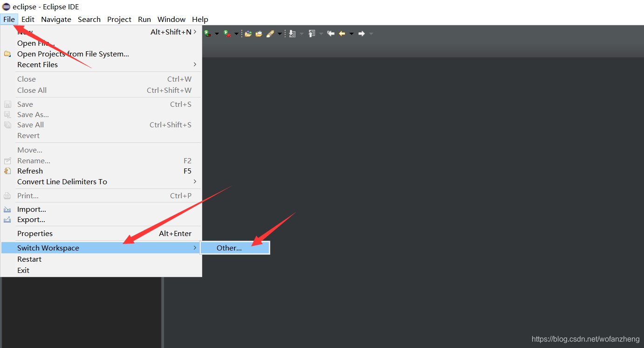
Task: Click the Open Task folder icon
Action: [x=259, y=34]
